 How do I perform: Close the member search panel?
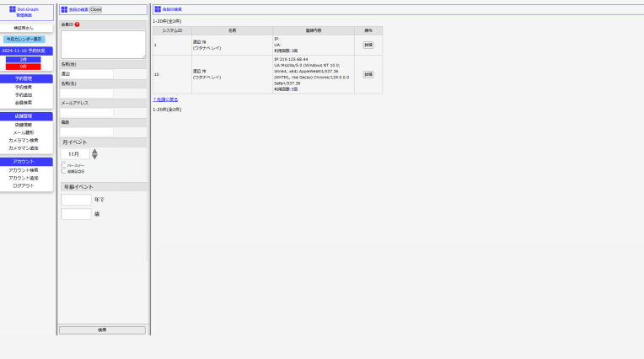pos(96,9)
